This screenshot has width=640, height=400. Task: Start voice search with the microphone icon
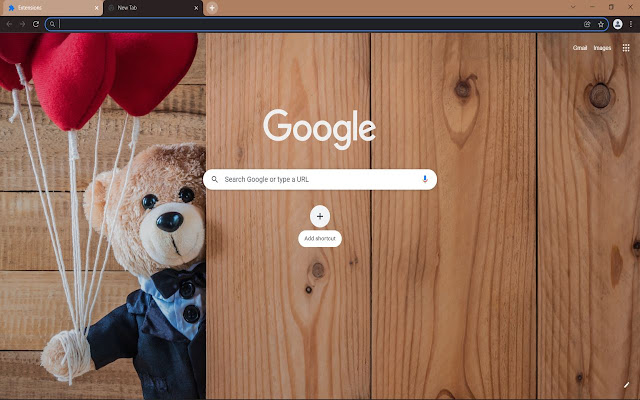click(x=425, y=179)
